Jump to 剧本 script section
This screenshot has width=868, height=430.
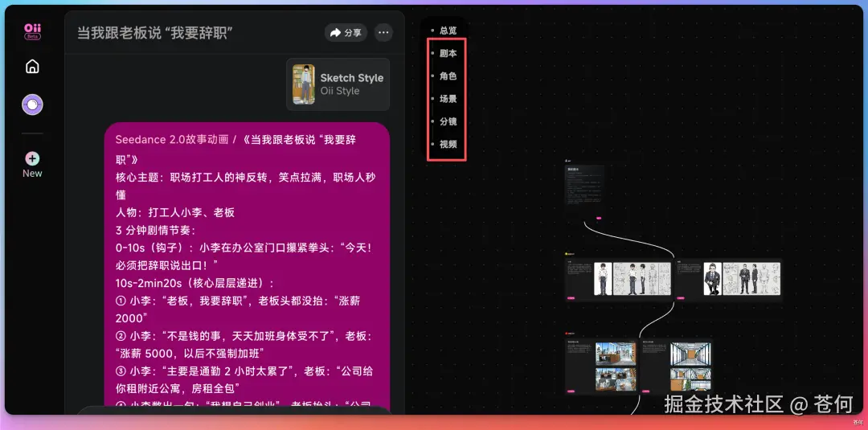point(448,54)
